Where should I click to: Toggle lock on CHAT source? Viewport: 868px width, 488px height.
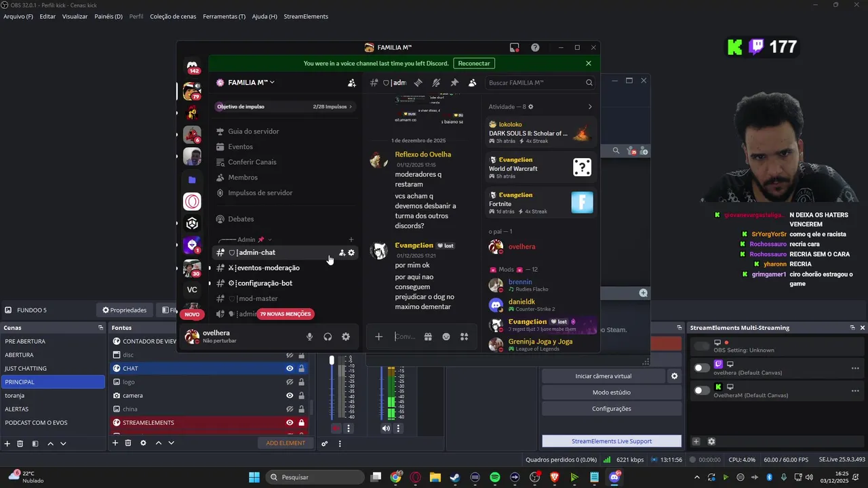(302, 369)
